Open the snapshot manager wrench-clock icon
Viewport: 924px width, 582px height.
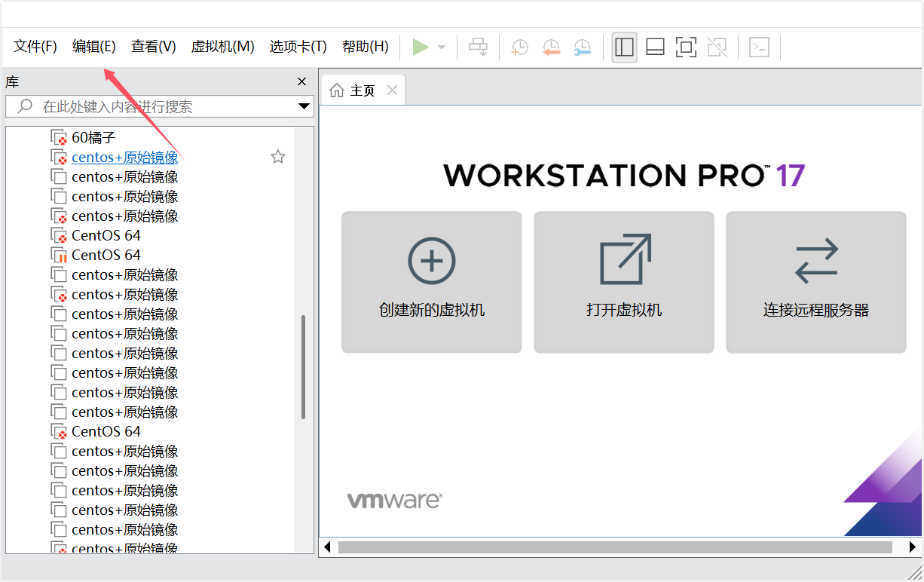582,47
